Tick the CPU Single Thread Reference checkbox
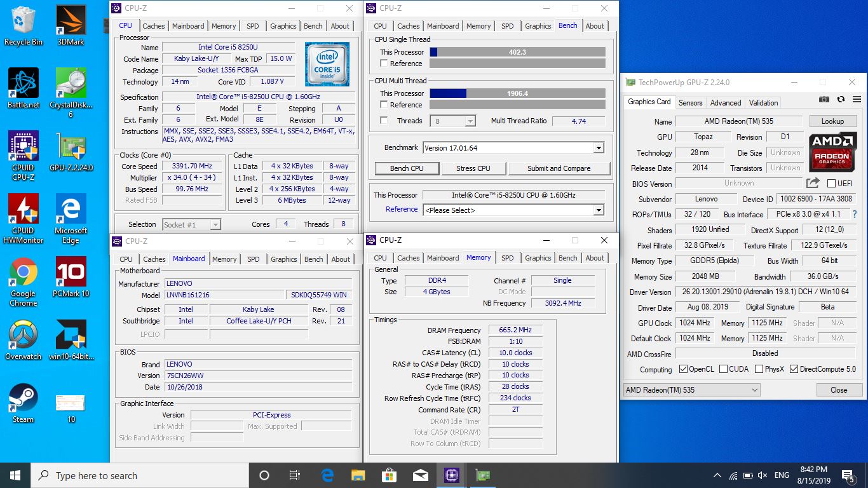868x488 pixels. coord(384,64)
